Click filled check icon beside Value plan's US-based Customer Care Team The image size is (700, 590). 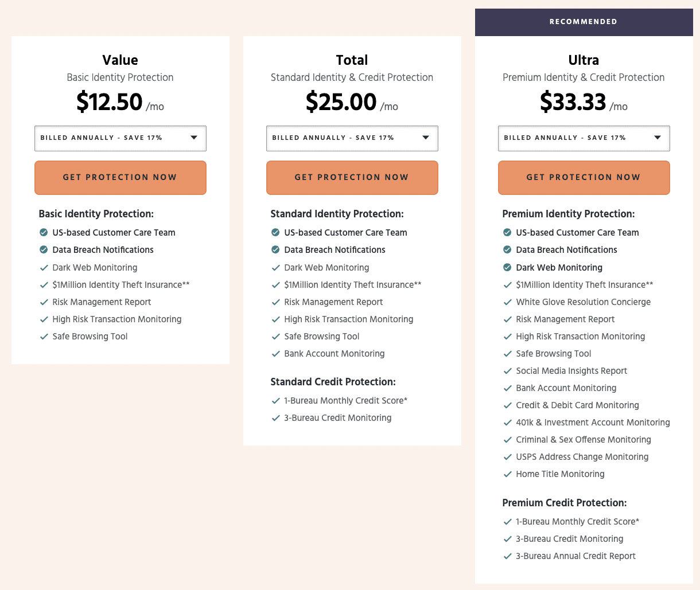click(x=44, y=232)
